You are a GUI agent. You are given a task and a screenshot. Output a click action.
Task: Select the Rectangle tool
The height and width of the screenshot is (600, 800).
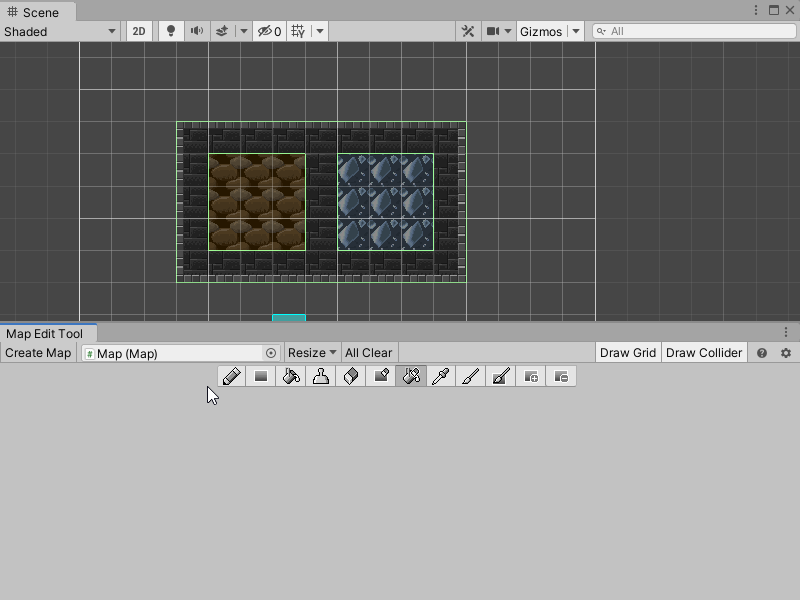(260, 377)
